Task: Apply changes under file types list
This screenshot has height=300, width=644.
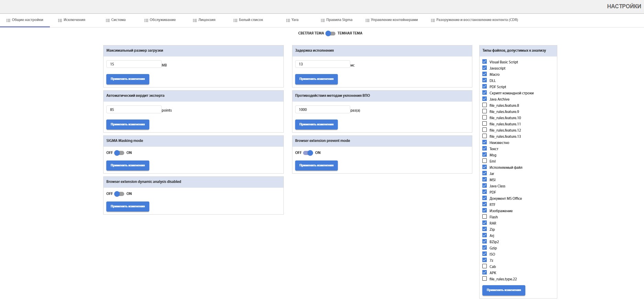Action: 504,290
